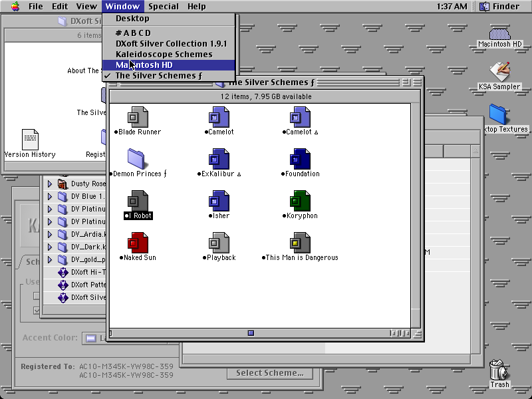Choose The Silver Schemes ƒ menu entry

pyautogui.click(x=169, y=76)
